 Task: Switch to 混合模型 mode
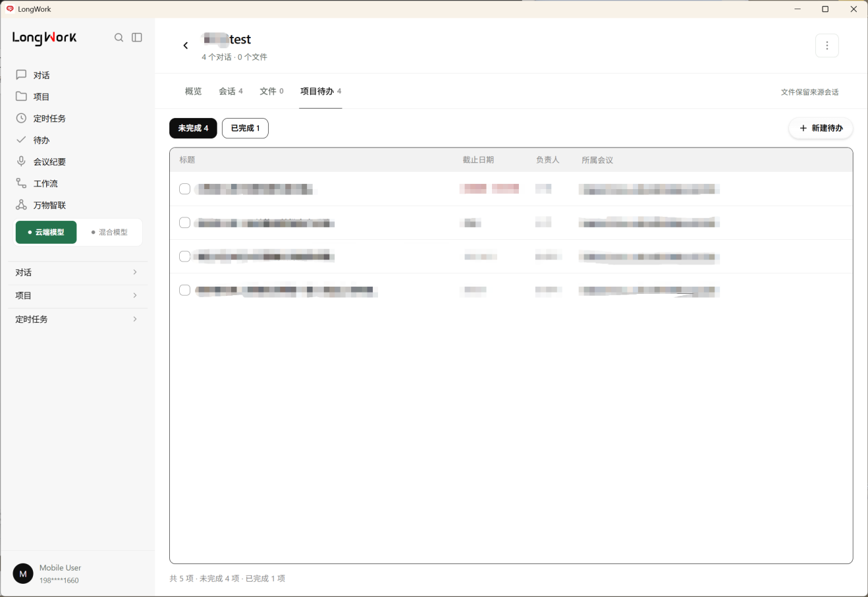(109, 232)
